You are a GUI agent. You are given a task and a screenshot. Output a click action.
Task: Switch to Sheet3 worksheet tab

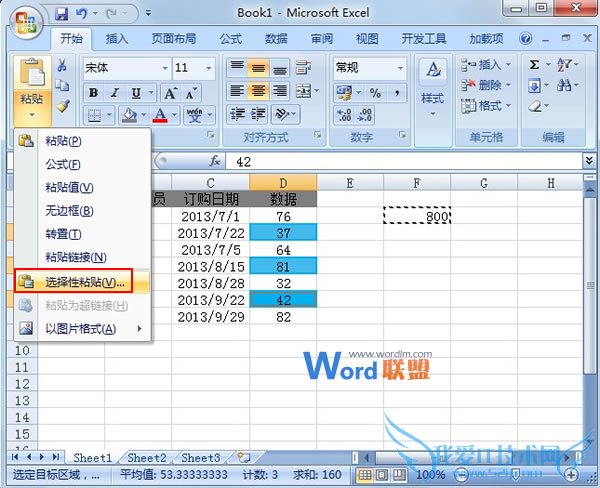pyautogui.click(x=201, y=458)
